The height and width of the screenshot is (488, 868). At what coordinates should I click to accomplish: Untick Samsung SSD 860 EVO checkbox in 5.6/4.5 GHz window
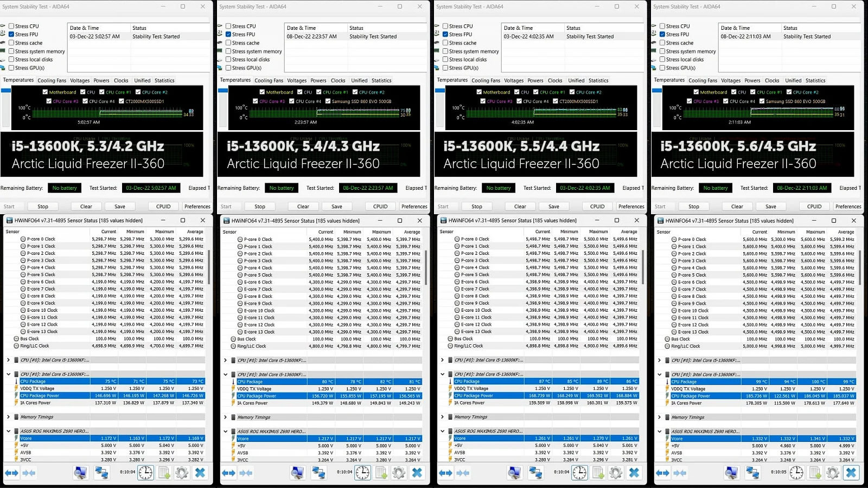pyautogui.click(x=761, y=101)
